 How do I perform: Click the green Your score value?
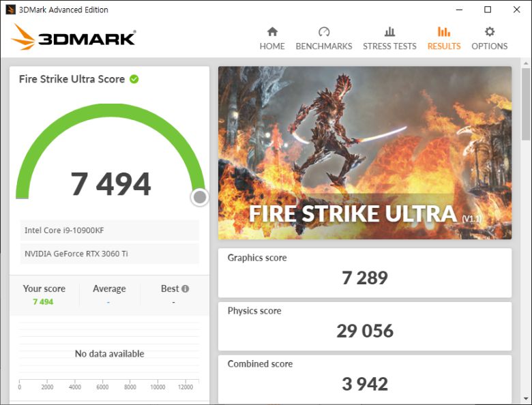tap(43, 301)
